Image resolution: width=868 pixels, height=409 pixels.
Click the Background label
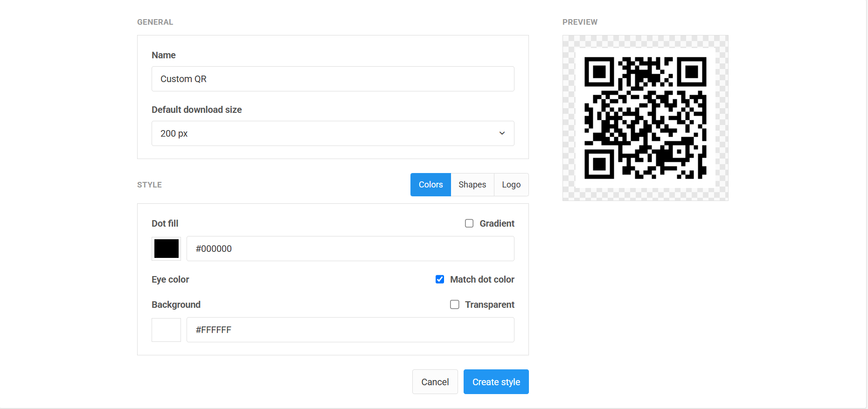click(176, 305)
